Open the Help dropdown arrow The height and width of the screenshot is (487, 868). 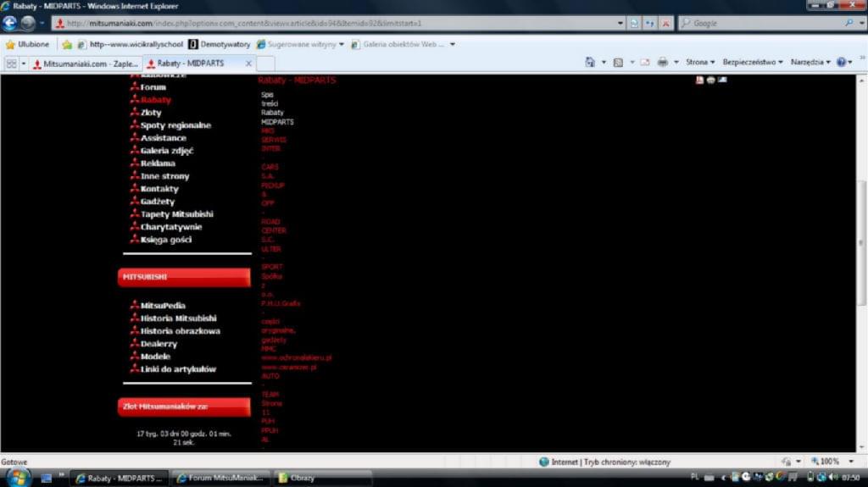pos(850,62)
